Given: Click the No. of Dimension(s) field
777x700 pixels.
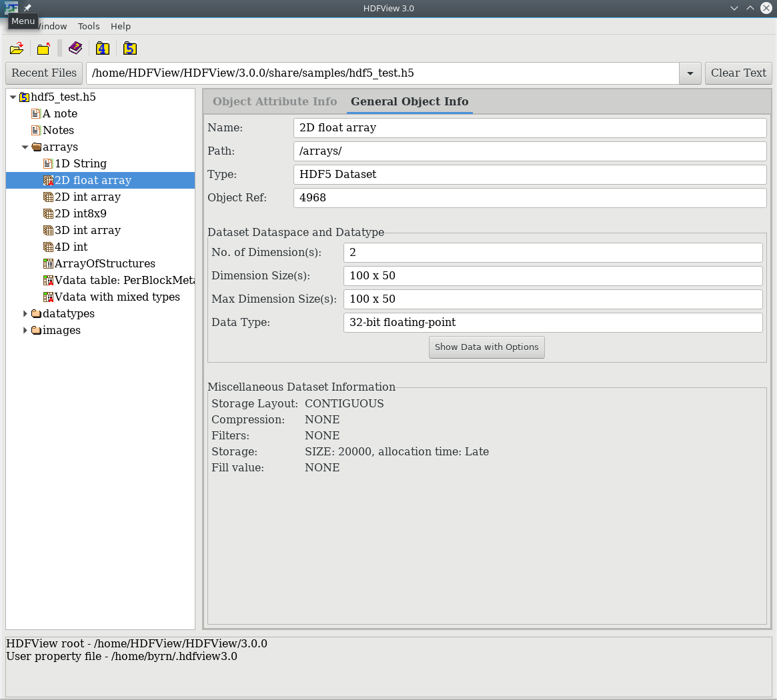Looking at the screenshot, I should tap(553, 253).
